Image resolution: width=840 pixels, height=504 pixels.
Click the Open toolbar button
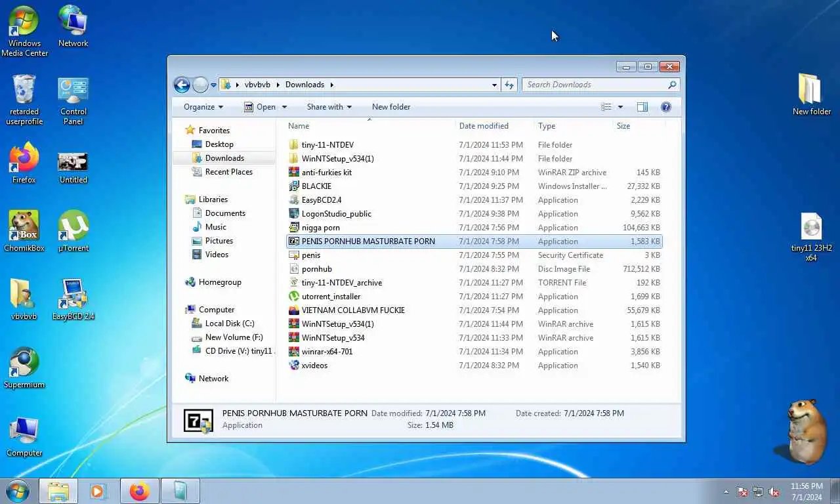[260, 107]
